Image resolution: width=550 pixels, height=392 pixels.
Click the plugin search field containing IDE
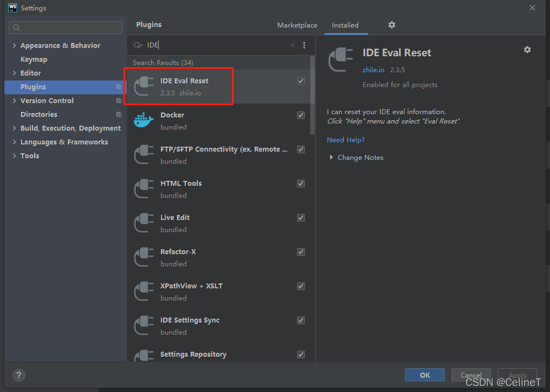pyautogui.click(x=218, y=45)
